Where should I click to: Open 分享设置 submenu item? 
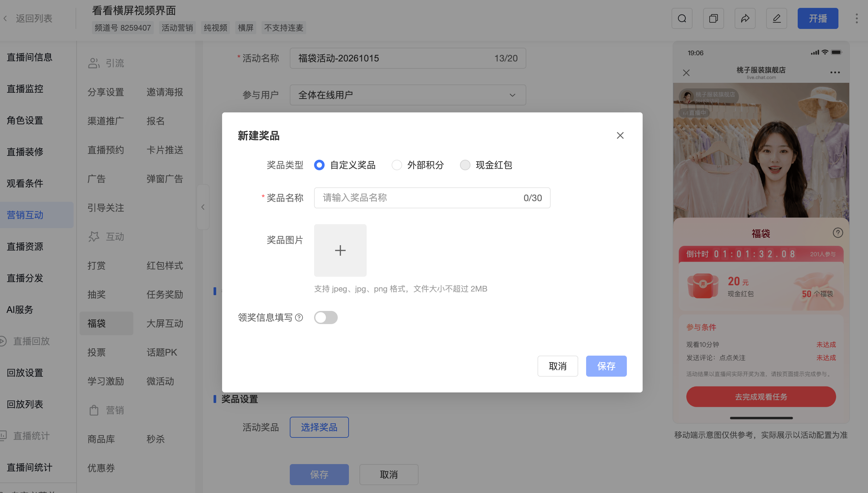coord(105,92)
